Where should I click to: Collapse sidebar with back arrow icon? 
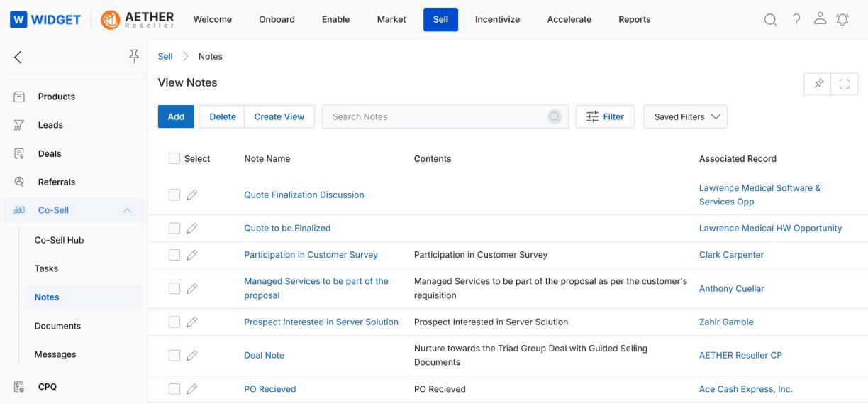(x=18, y=58)
